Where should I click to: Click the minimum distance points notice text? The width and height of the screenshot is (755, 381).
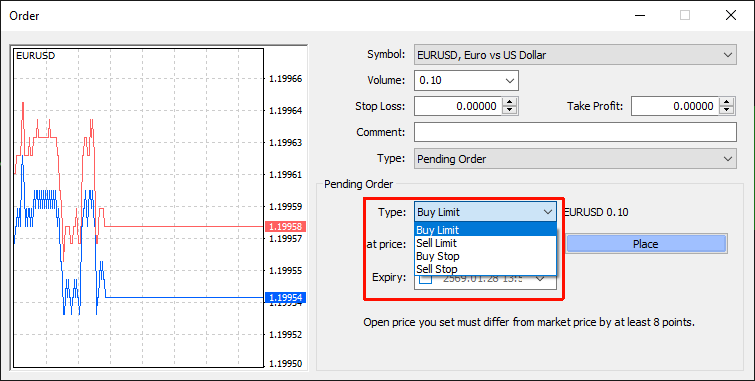tap(529, 322)
